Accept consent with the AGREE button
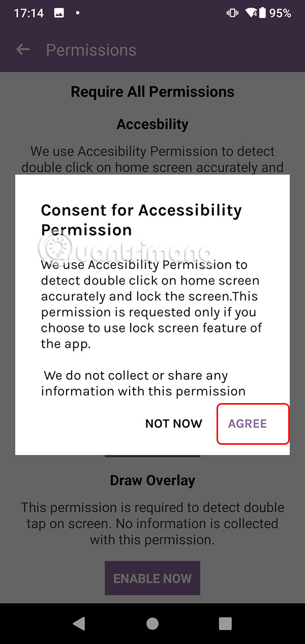Viewport: 305px width, 644px height. tap(248, 424)
